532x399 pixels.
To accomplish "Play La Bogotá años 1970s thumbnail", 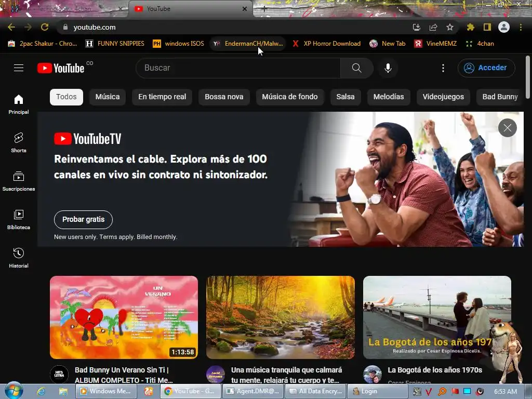I will 437,317.
